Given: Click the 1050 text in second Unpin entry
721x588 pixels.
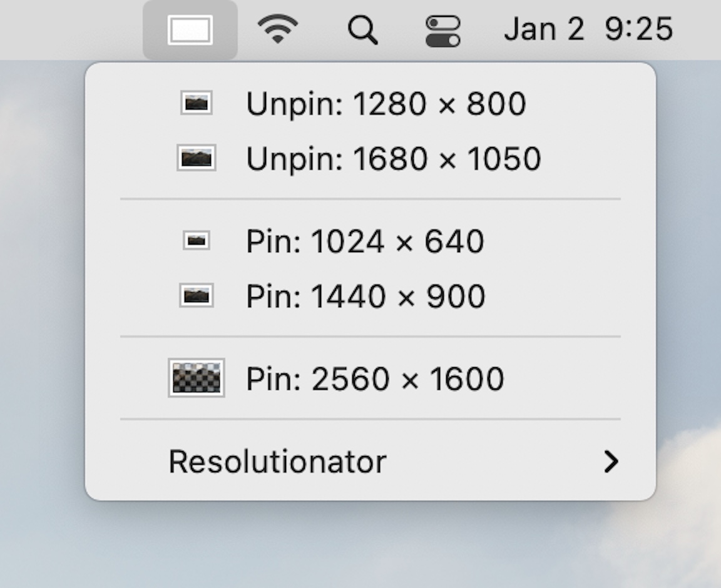Looking at the screenshot, I should click(504, 159).
